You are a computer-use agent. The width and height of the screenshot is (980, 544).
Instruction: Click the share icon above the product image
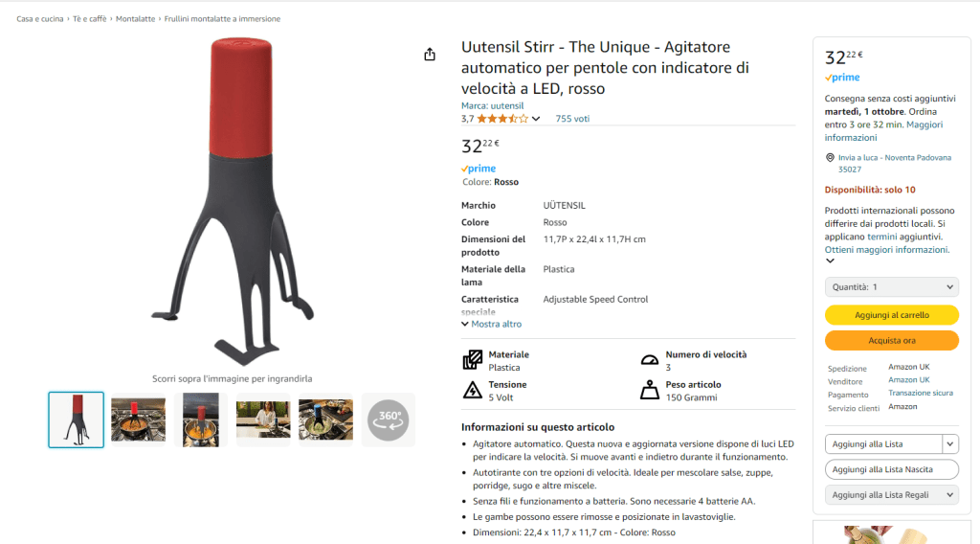point(430,55)
